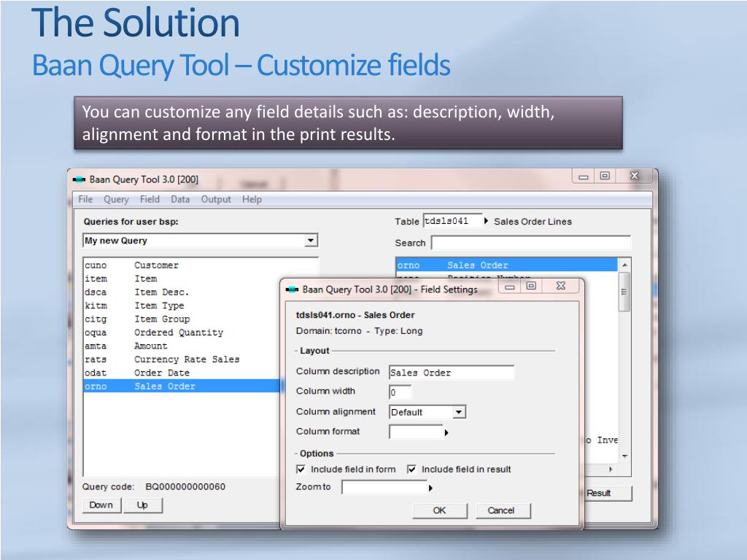
Task: Minimize the Field Settings dialog
Action: 510,286
